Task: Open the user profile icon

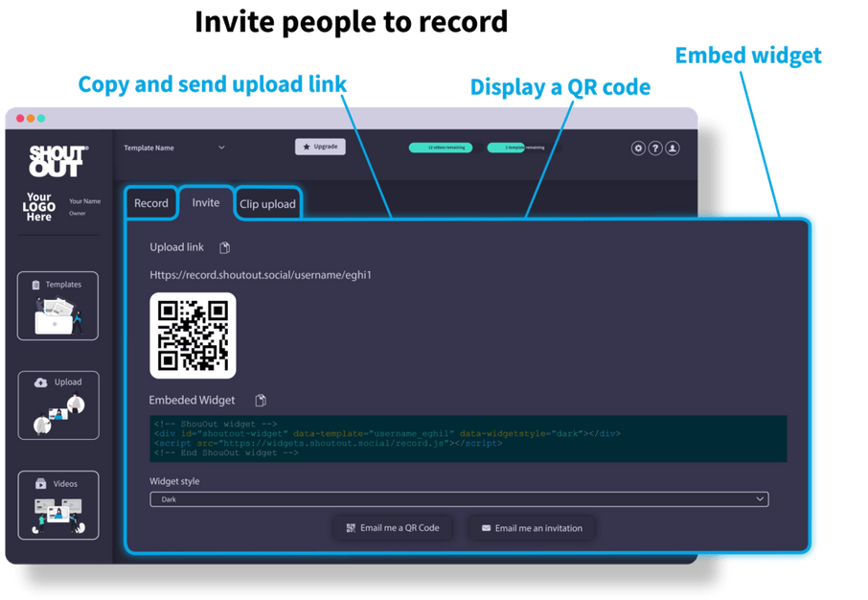Action: point(673,149)
